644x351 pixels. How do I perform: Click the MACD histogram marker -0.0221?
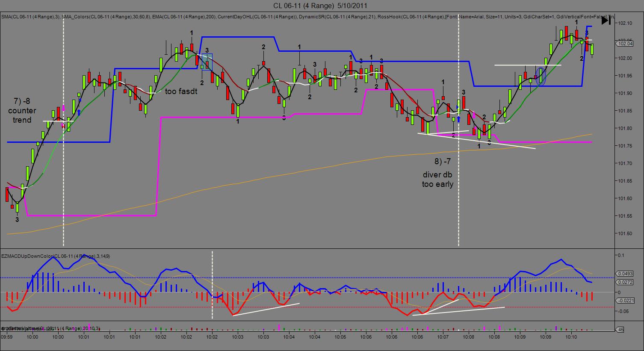[x=625, y=301]
